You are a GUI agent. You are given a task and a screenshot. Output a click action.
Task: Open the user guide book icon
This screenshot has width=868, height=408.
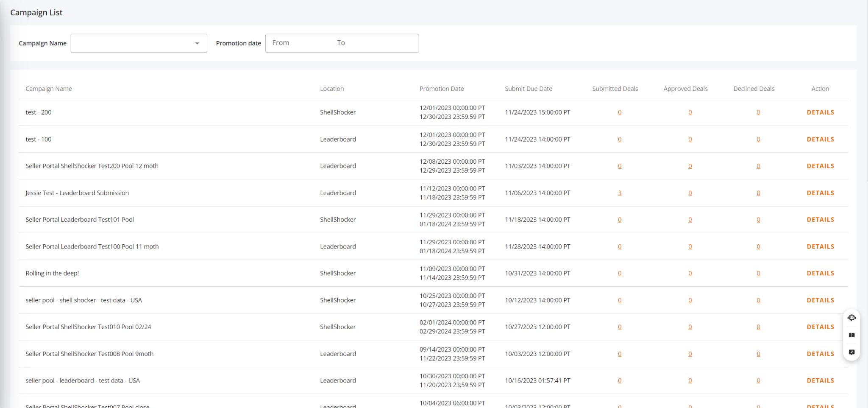click(x=851, y=335)
